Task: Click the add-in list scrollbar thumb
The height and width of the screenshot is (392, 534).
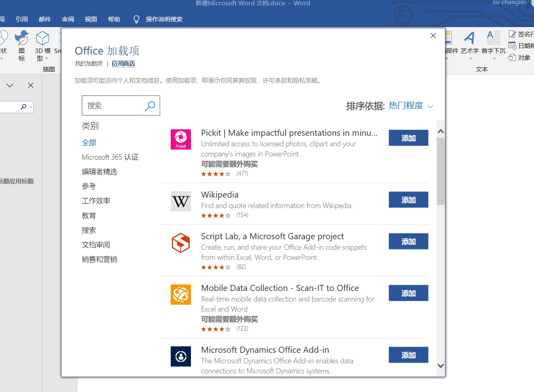Action: [x=441, y=172]
